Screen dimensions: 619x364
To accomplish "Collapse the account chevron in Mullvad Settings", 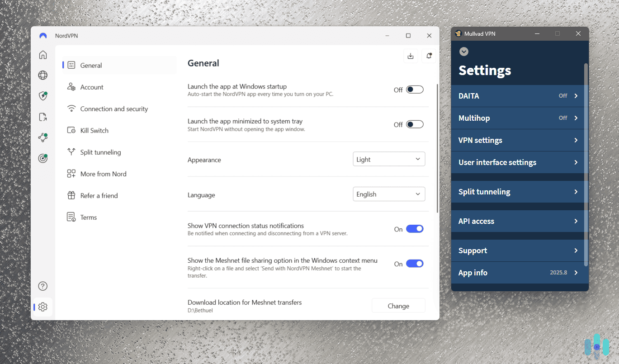I will pos(464,52).
